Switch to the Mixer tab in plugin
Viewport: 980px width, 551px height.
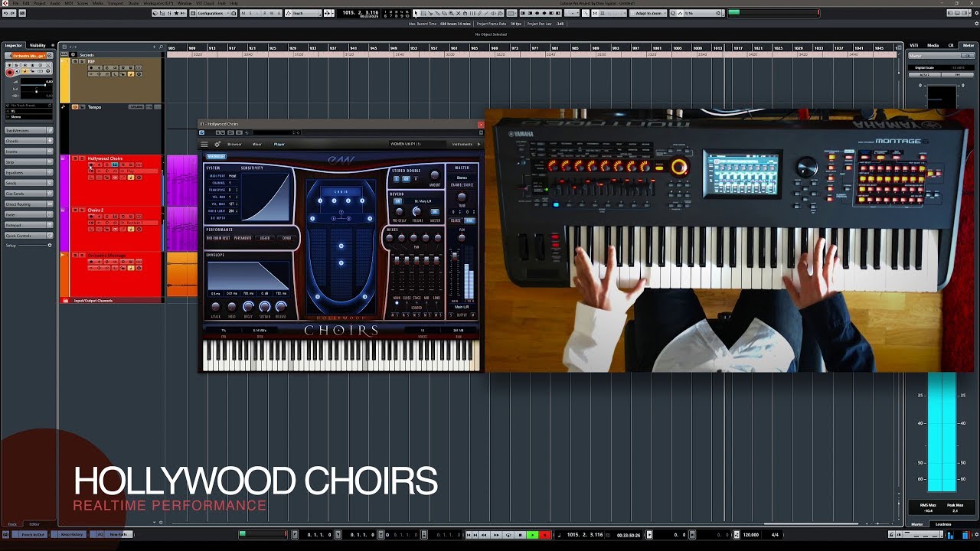(x=257, y=144)
